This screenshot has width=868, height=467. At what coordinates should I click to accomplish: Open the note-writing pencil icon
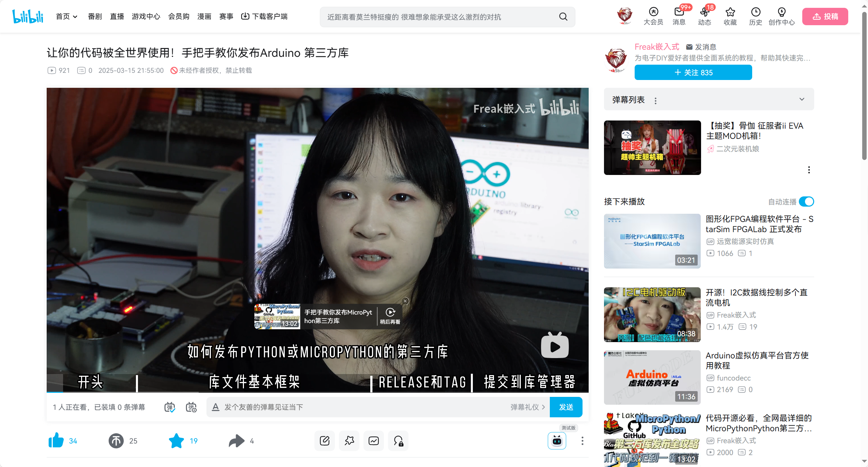325,441
